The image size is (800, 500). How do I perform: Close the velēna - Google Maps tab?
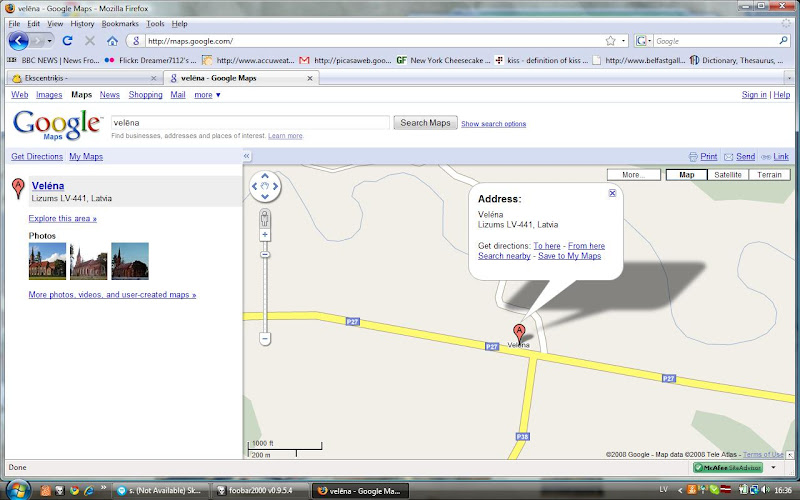(x=310, y=78)
